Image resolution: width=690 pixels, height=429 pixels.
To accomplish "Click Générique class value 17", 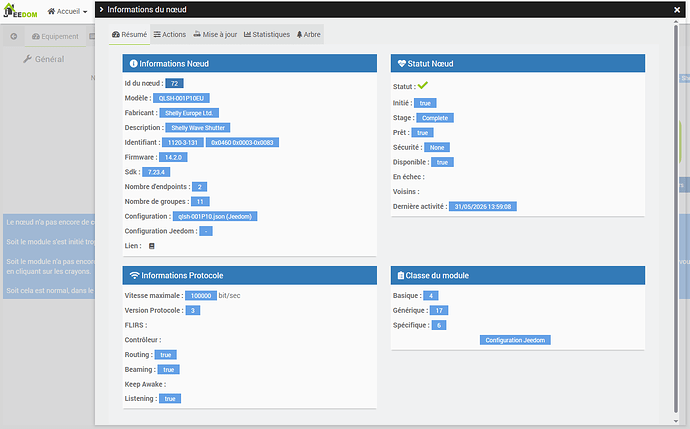I will click(x=439, y=311).
